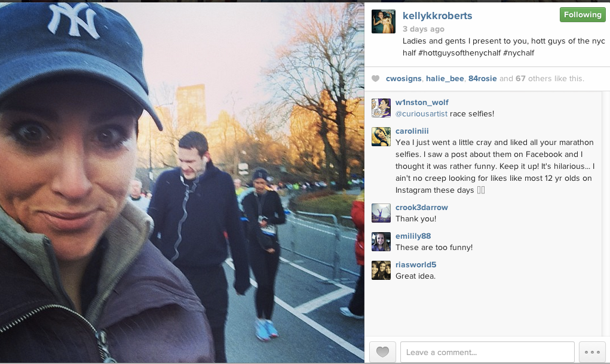The height and width of the screenshot is (364, 610).
Task: Click the @curiousartist mention
Action: tap(421, 114)
